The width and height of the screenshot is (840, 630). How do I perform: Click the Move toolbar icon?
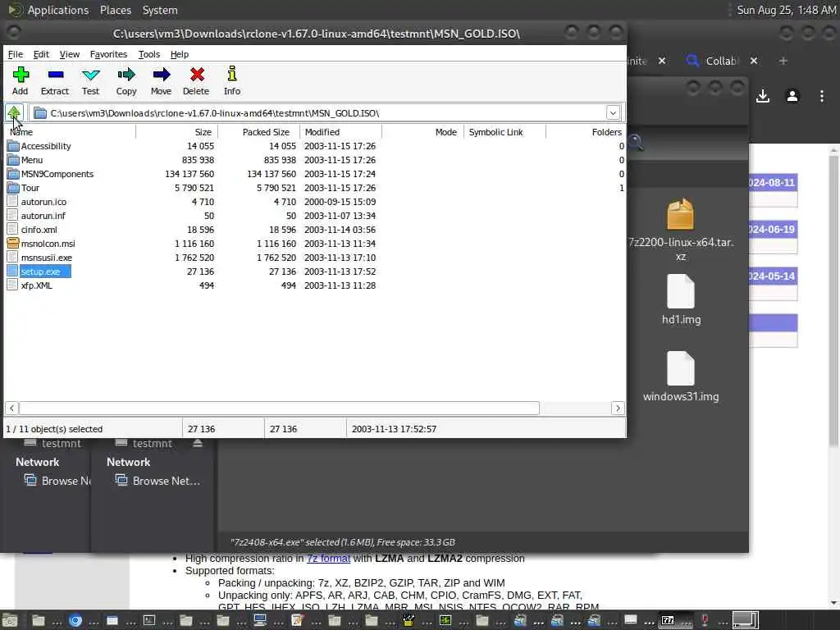point(161,75)
